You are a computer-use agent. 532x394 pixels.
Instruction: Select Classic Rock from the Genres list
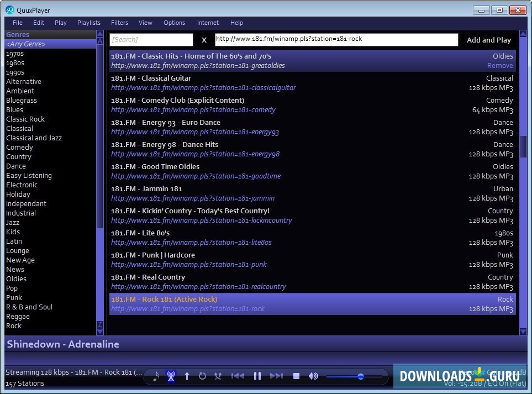click(25, 119)
